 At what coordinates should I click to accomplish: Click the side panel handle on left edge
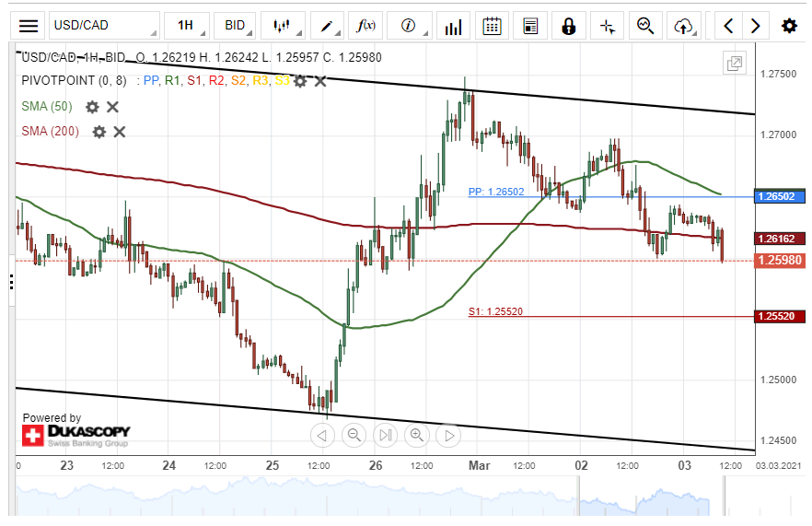11,282
